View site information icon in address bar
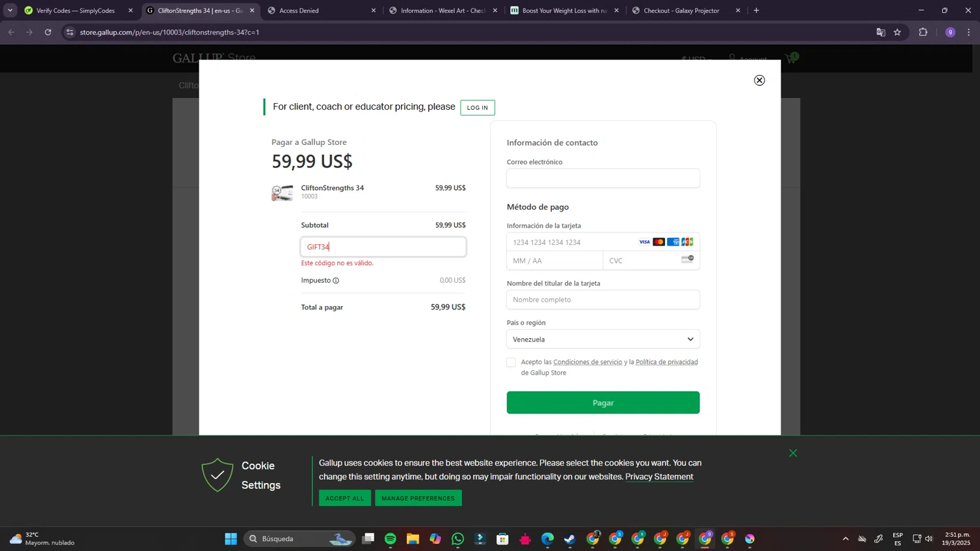 [70, 32]
